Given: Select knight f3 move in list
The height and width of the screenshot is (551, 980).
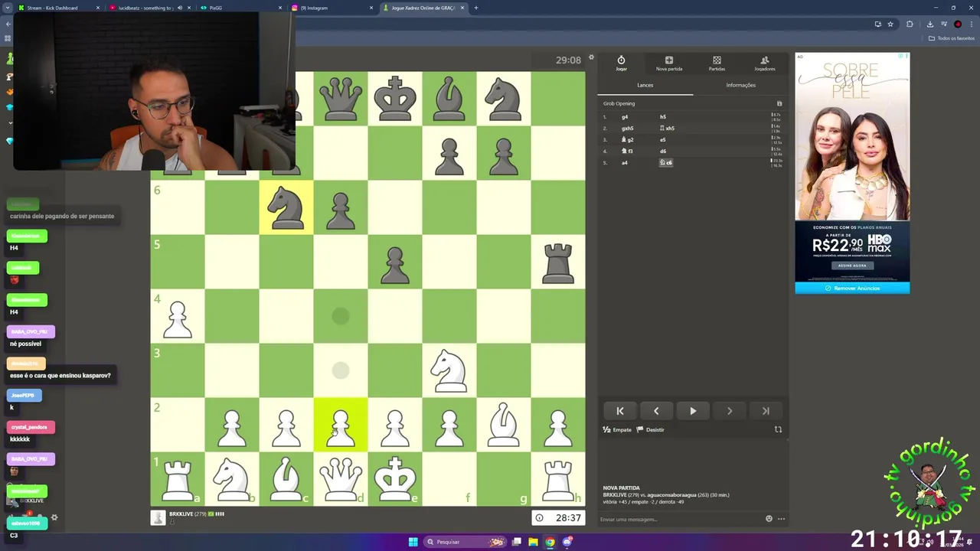Looking at the screenshot, I should point(627,152).
